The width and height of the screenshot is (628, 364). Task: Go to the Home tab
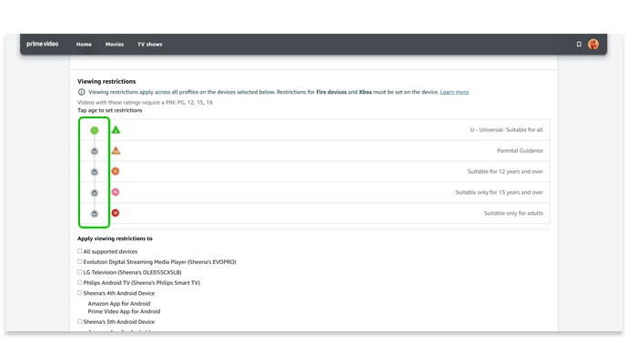coord(84,45)
